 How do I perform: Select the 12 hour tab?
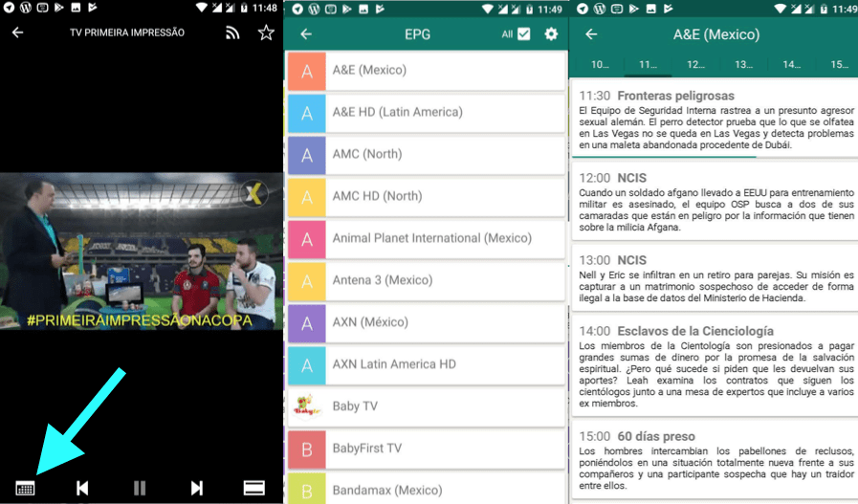[x=695, y=65]
